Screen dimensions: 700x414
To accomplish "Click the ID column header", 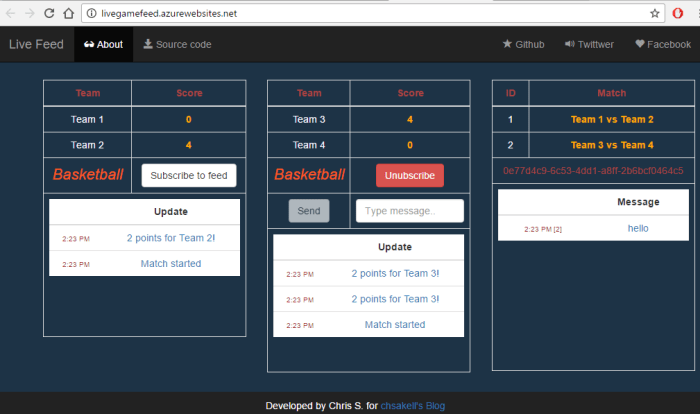I will (511, 93).
